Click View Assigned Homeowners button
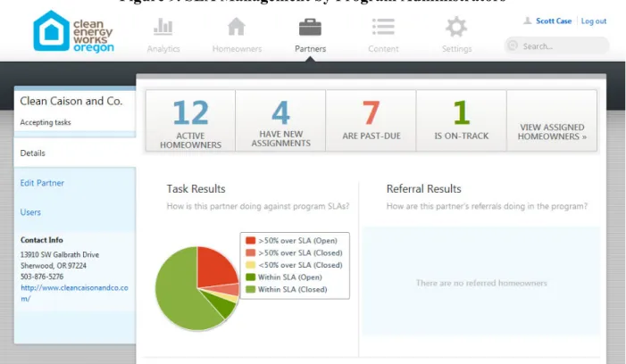 (552, 120)
